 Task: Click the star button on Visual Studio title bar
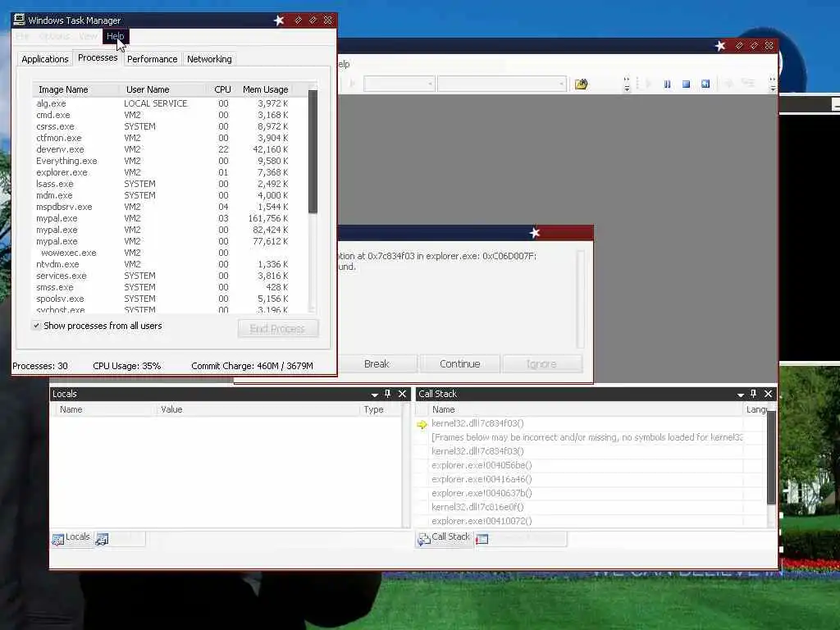coord(720,46)
